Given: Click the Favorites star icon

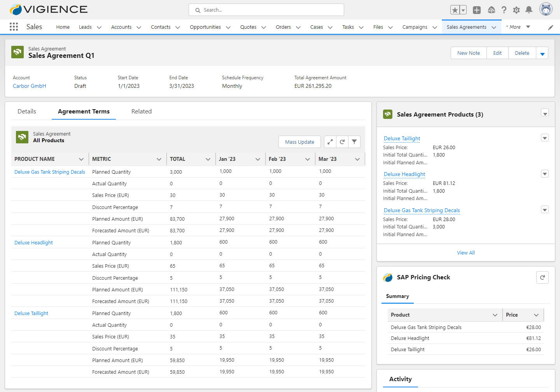Looking at the screenshot, I should click(x=455, y=10).
